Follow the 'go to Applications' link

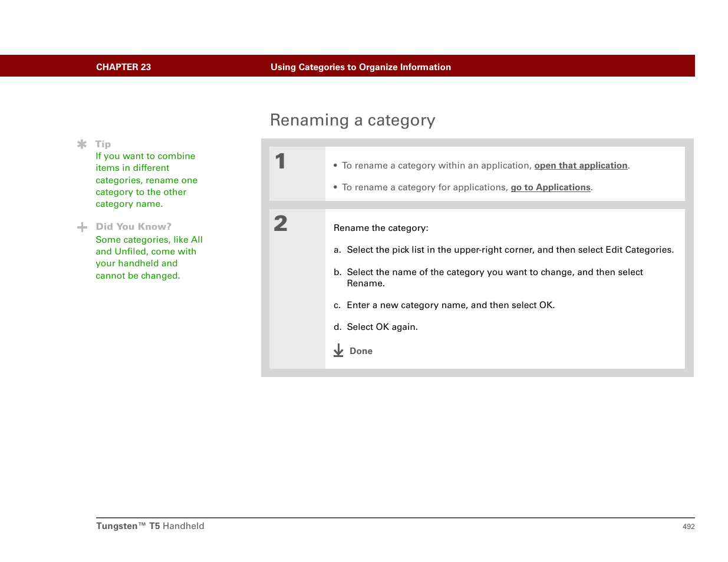pyautogui.click(x=551, y=187)
